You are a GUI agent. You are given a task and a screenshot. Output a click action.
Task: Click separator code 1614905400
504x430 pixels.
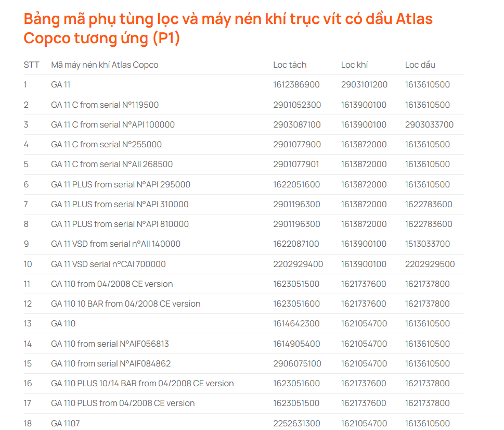pyautogui.click(x=296, y=344)
